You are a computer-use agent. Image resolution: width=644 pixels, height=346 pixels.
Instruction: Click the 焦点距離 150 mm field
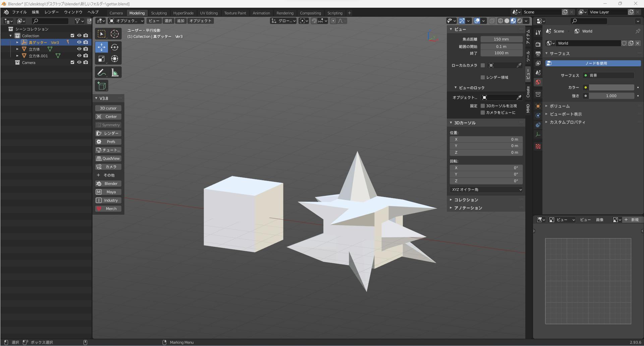[x=501, y=39]
